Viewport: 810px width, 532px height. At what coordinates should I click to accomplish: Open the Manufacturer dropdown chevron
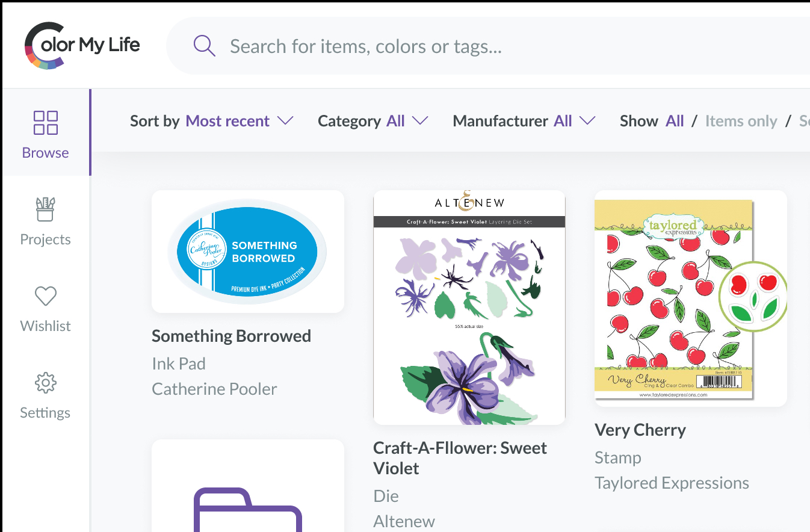(x=587, y=120)
